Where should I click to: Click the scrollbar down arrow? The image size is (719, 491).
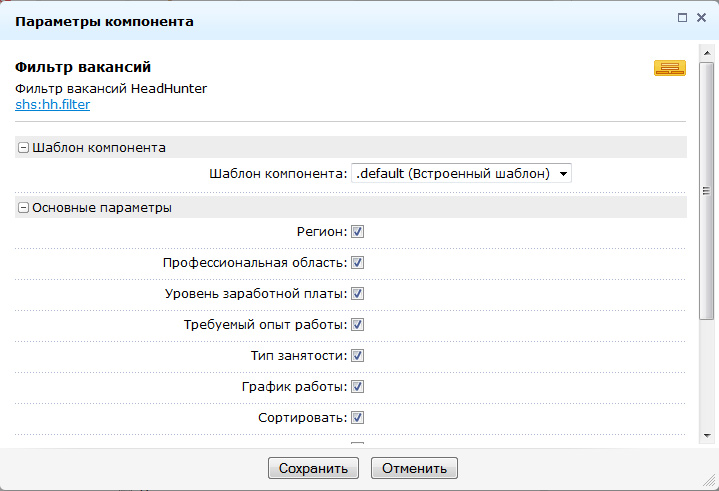[706, 436]
